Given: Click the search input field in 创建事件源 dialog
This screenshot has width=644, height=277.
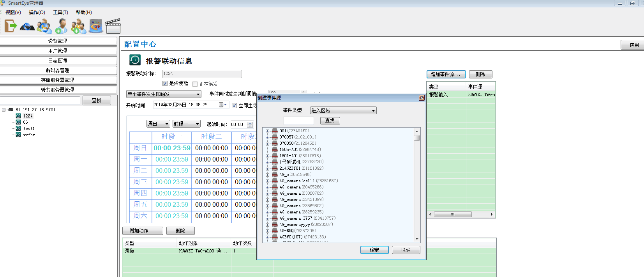Looking at the screenshot, I should coord(298,121).
